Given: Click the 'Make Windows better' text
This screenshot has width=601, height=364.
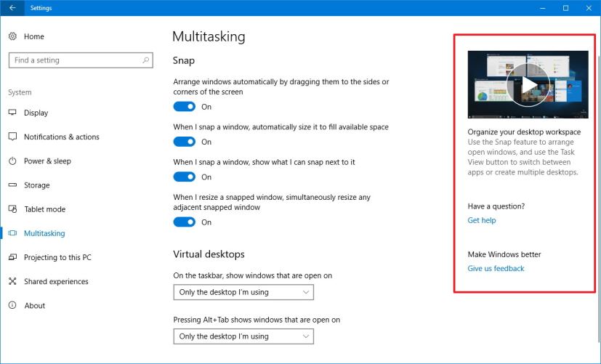Looking at the screenshot, I should (x=504, y=254).
